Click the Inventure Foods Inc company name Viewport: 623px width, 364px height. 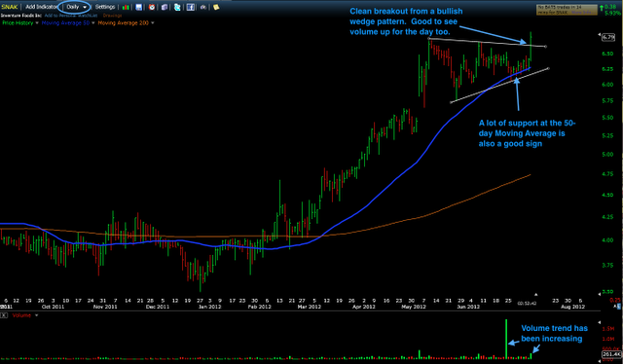point(21,16)
